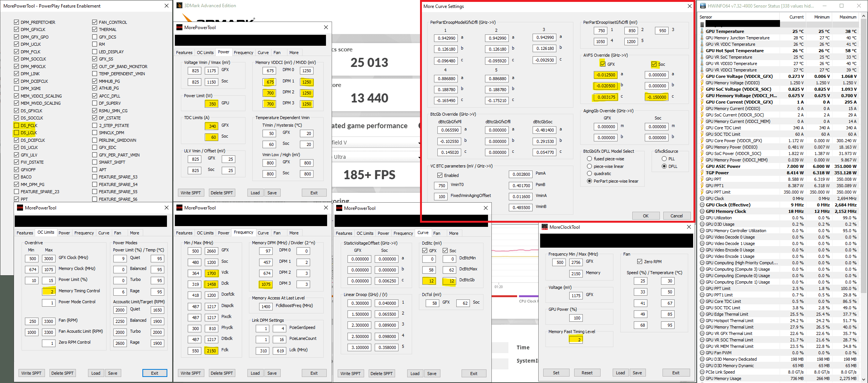This screenshot has height=383, width=868.
Task: Click icon beside PCIe Link Speed row
Action: click(702, 372)
